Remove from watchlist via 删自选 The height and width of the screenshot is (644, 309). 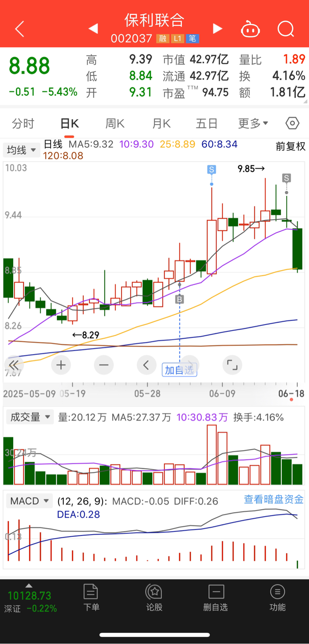point(216,598)
